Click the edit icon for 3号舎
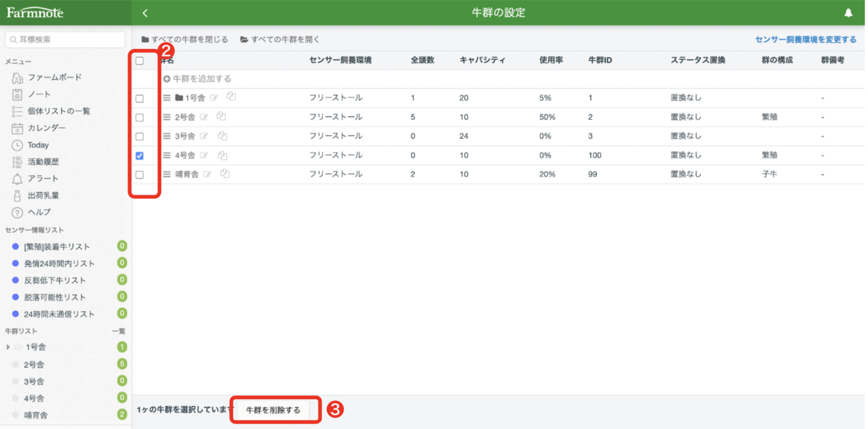This screenshot has height=429, width=868. [x=204, y=136]
